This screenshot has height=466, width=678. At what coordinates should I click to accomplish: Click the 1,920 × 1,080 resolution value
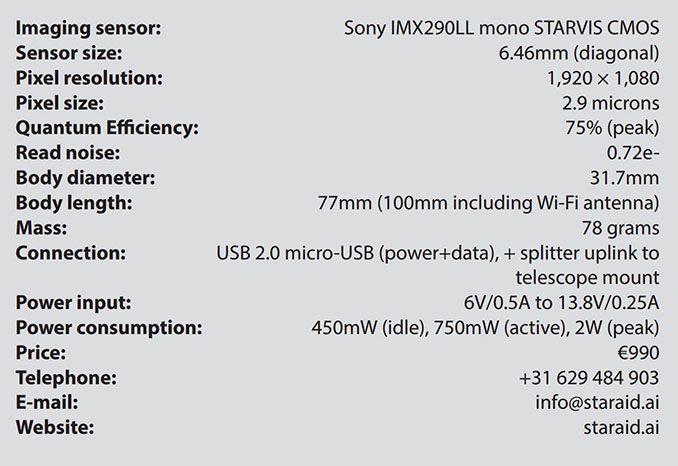pos(603,78)
